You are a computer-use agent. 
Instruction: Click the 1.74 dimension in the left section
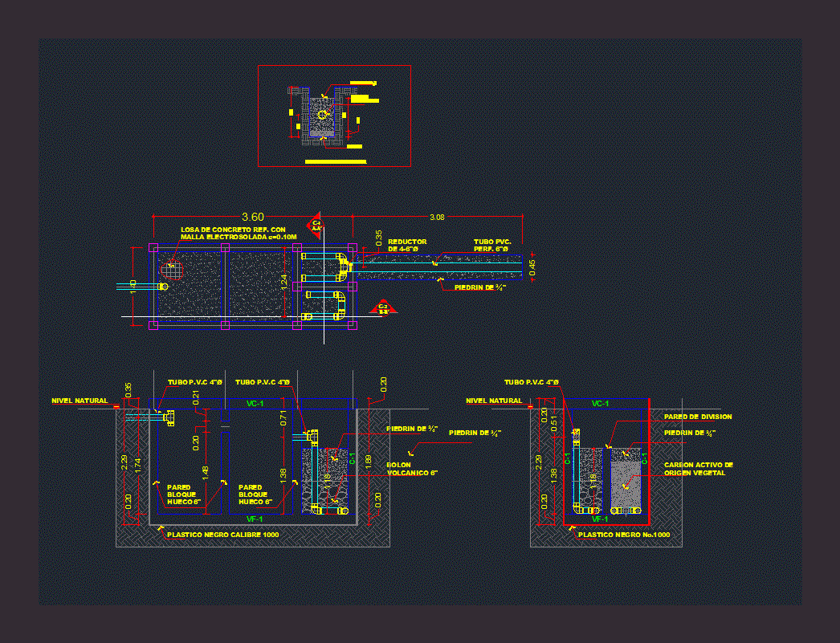coord(138,465)
